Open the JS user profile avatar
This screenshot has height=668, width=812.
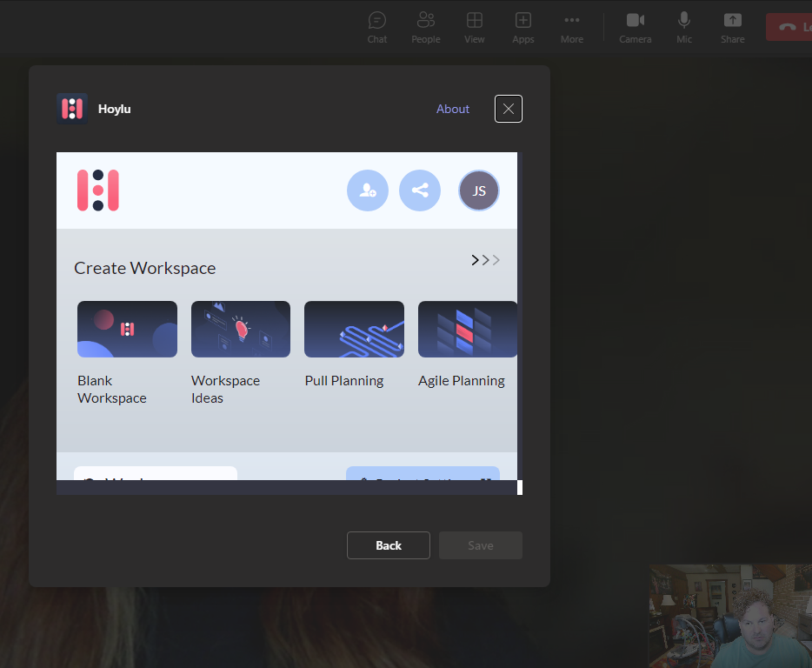pos(479,190)
